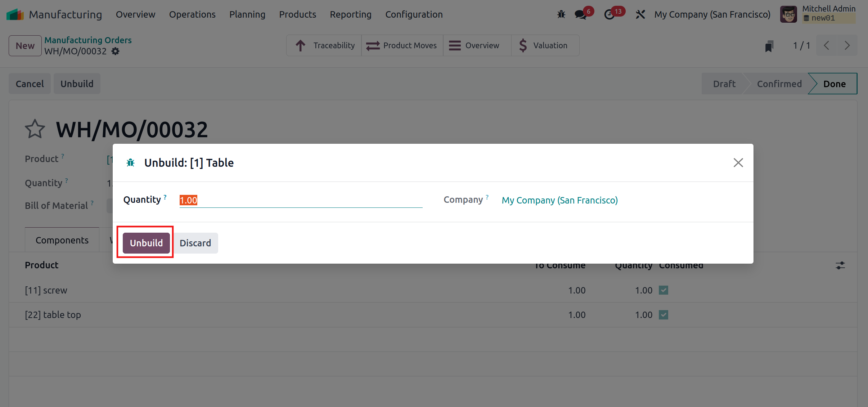Open the gear actions menu by WH/MO/00032
The width and height of the screenshot is (868, 407).
click(x=115, y=52)
